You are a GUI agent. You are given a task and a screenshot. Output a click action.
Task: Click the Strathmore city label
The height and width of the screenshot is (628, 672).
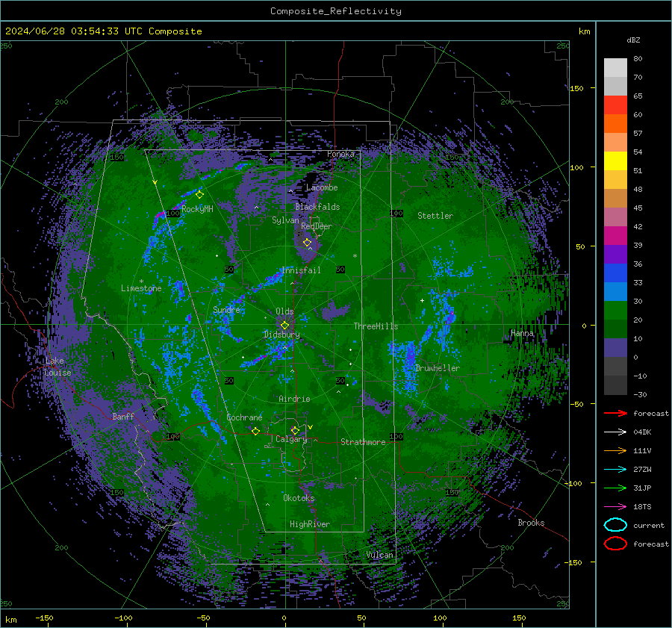[x=363, y=442]
